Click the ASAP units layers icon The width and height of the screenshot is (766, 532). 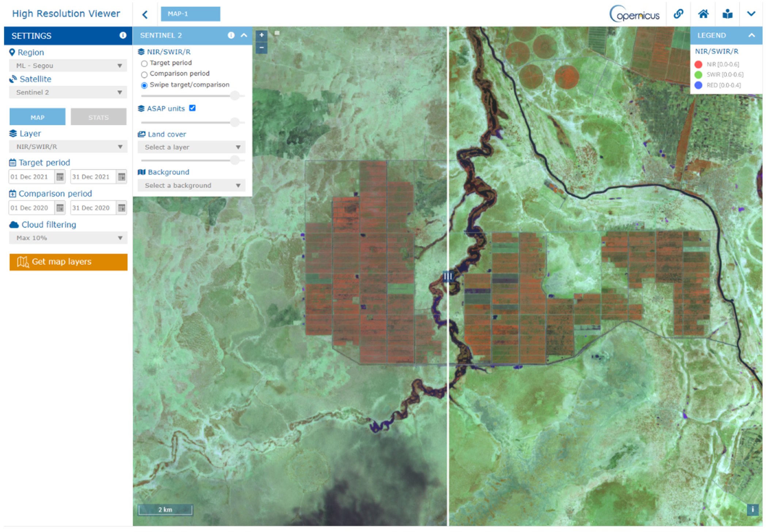141,108
